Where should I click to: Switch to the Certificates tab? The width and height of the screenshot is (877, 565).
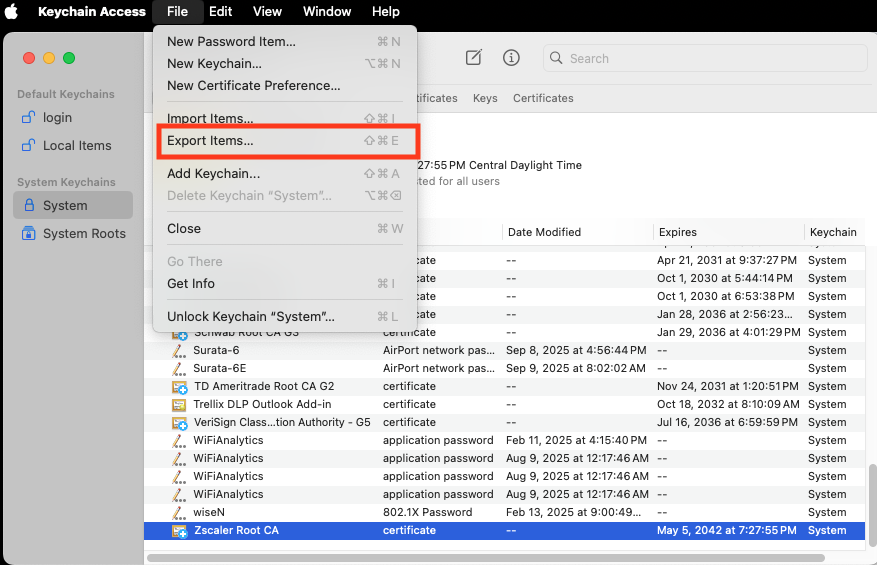coord(543,98)
